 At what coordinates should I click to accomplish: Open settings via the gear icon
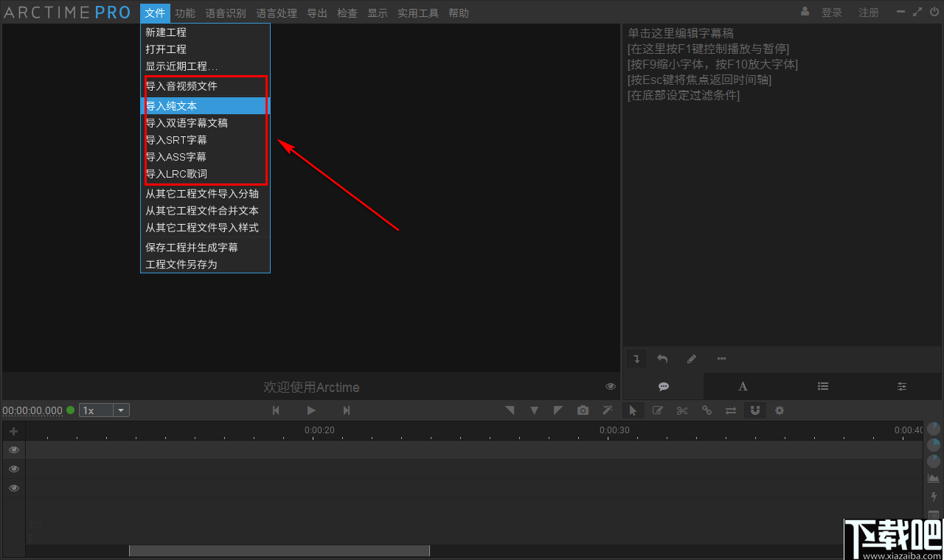click(x=780, y=410)
